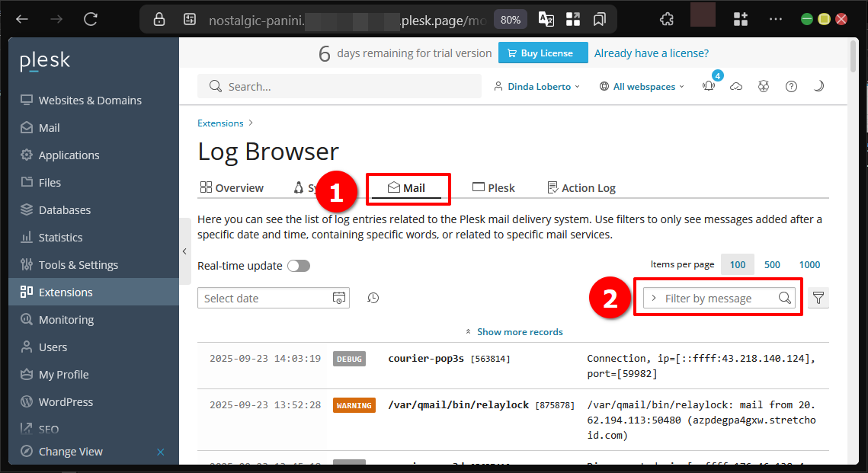The height and width of the screenshot is (473, 868).
Task: Open advanced filters with the funnel icon
Action: 818,297
